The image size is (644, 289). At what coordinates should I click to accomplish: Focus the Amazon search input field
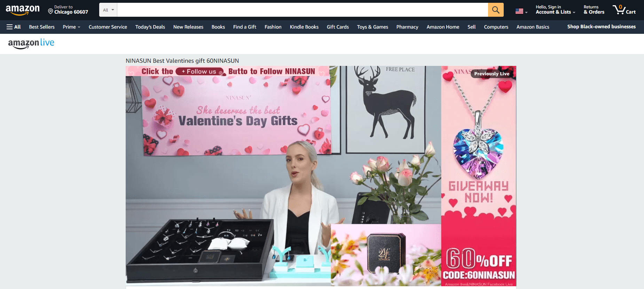pyautogui.click(x=303, y=10)
